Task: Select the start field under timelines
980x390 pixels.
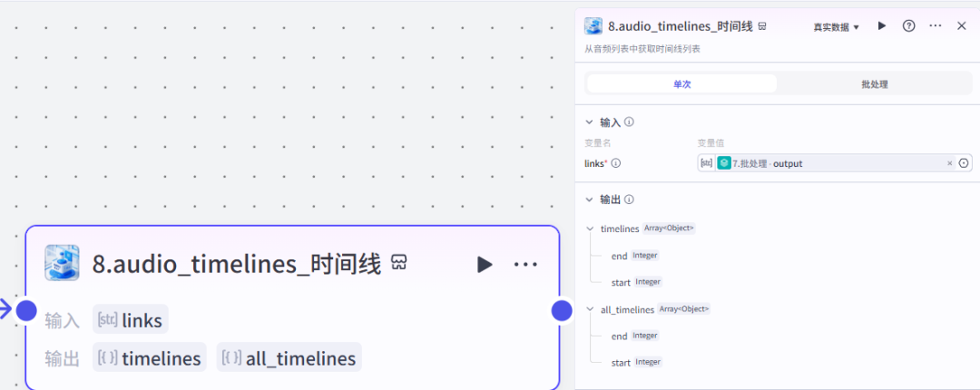Action: [621, 282]
